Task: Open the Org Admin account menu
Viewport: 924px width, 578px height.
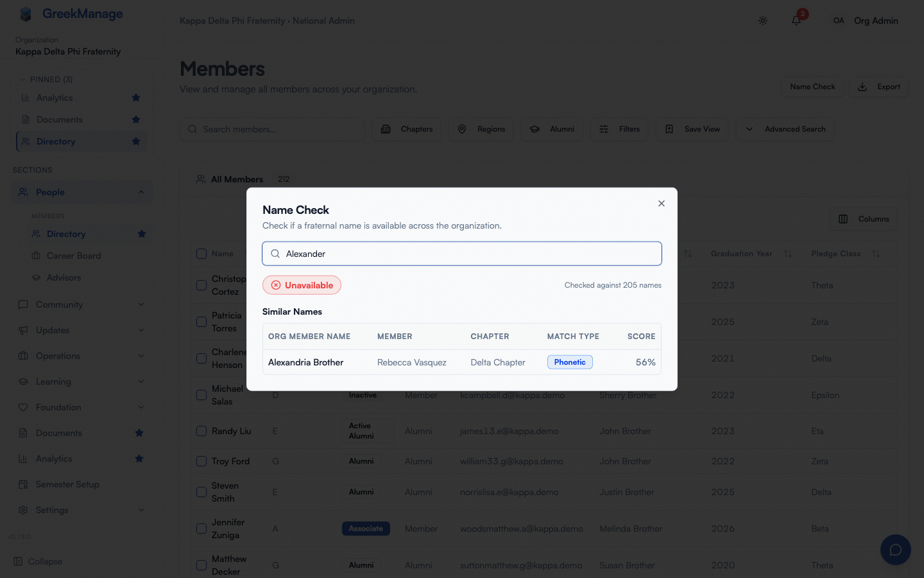Action: (866, 21)
